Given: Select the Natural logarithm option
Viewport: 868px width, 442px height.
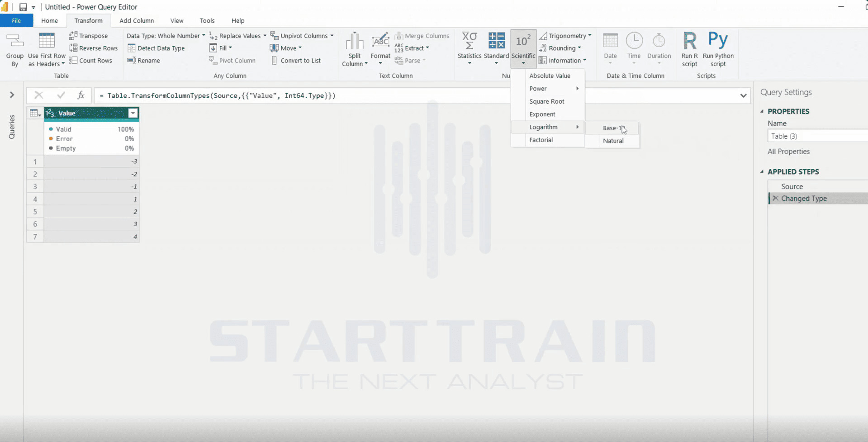Looking at the screenshot, I should coord(613,141).
